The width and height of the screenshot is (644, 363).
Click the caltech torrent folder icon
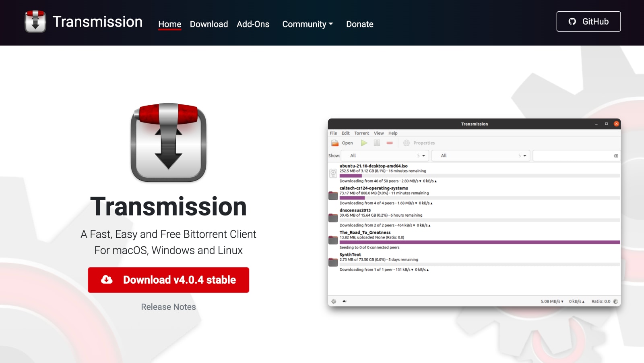coord(333,196)
